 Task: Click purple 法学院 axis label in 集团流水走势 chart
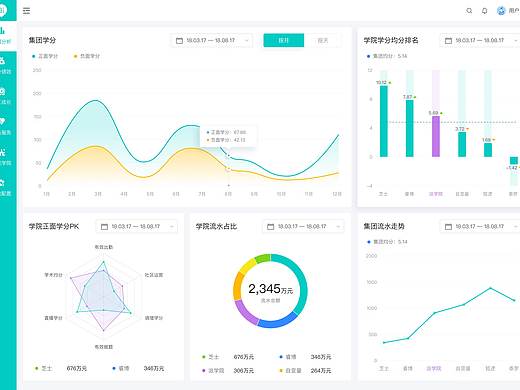(x=434, y=369)
